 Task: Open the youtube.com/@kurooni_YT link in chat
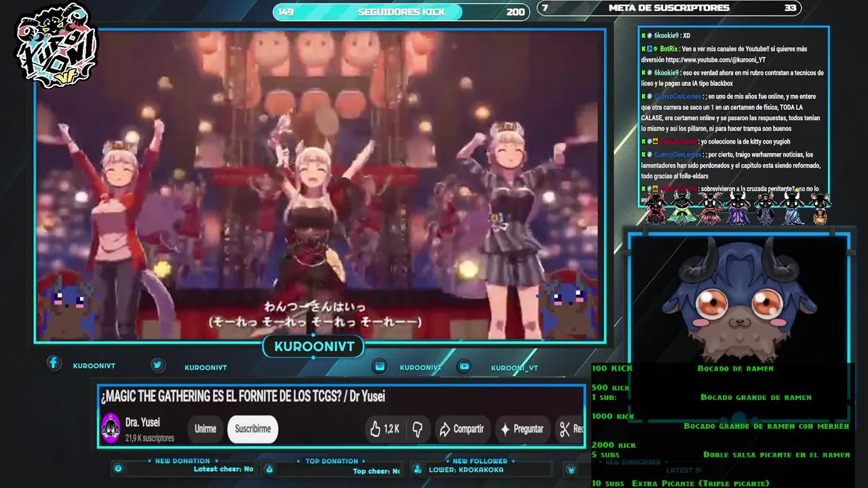[x=715, y=60]
